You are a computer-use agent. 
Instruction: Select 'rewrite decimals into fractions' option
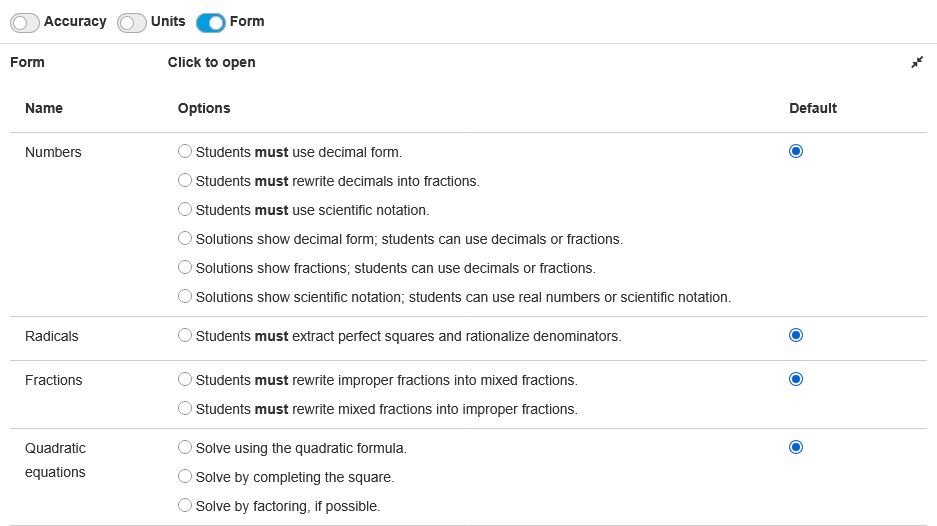click(x=184, y=181)
